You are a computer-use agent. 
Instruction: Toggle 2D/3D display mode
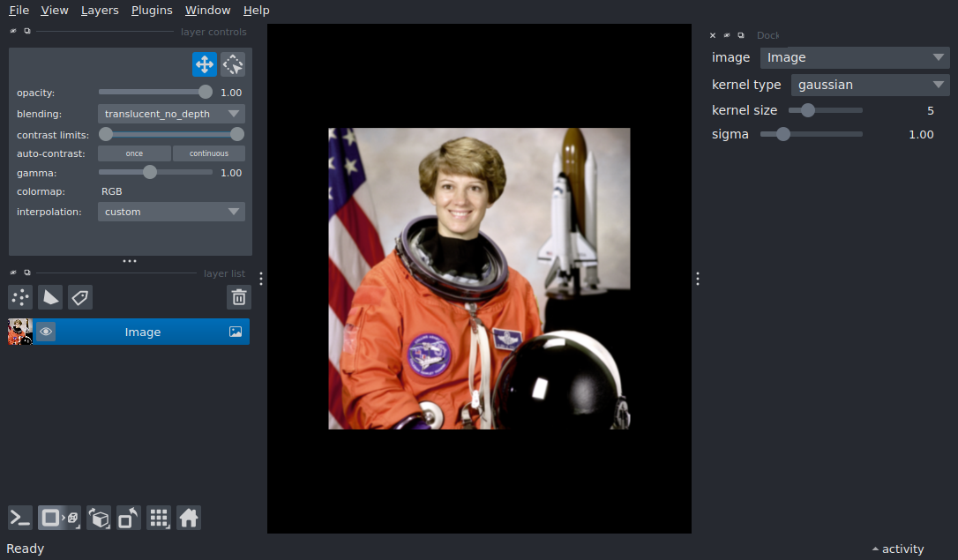tap(59, 518)
